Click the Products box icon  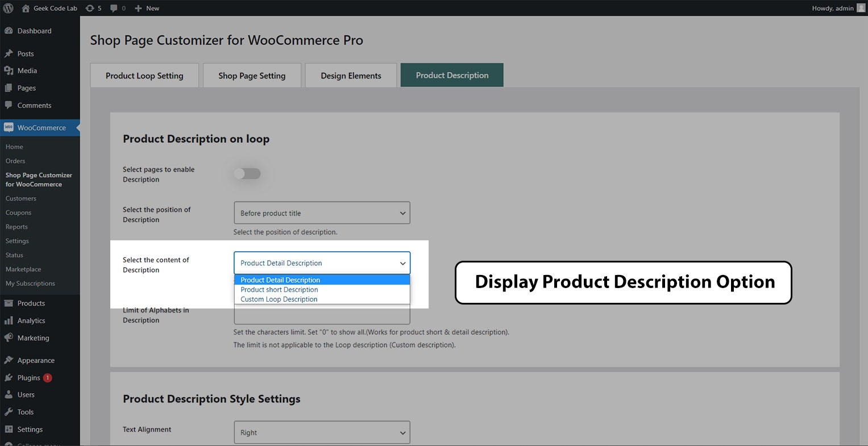pos(9,303)
